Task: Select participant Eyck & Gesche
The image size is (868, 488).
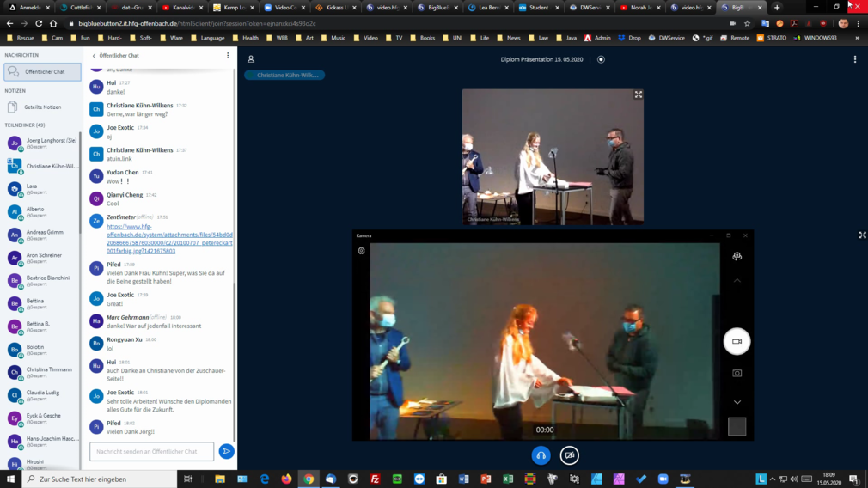Action: point(42,418)
